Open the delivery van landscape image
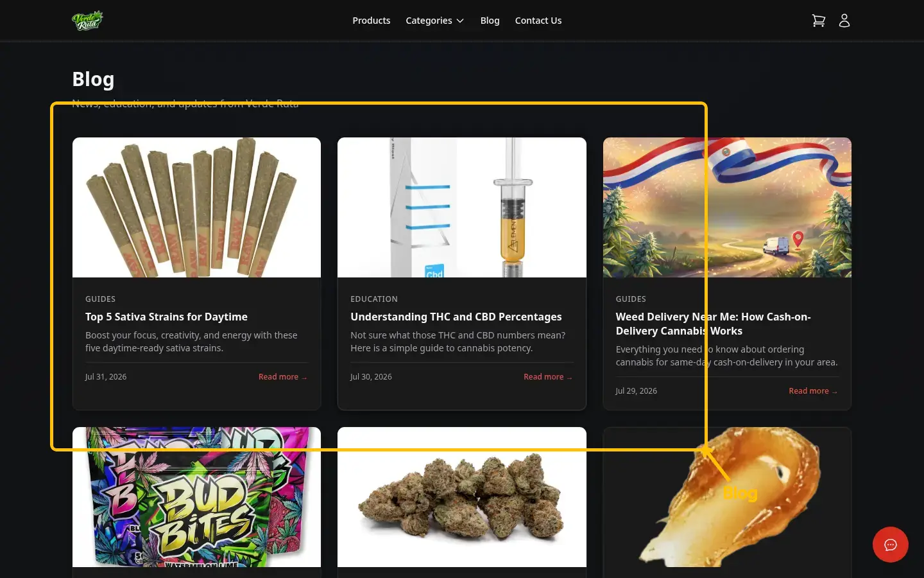This screenshot has width=924, height=578. click(727, 207)
